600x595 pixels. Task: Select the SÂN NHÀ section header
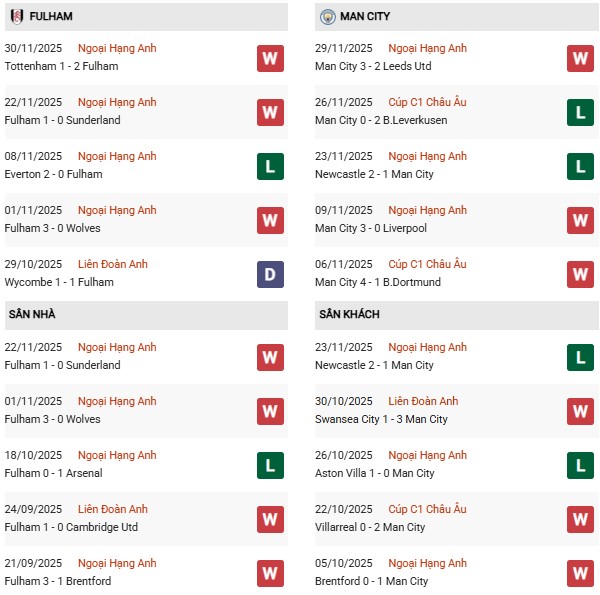click(32, 314)
